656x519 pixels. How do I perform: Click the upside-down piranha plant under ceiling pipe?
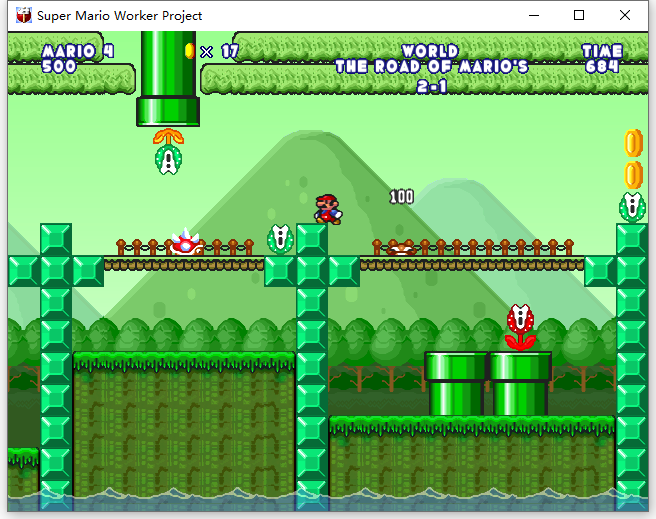[x=168, y=151]
